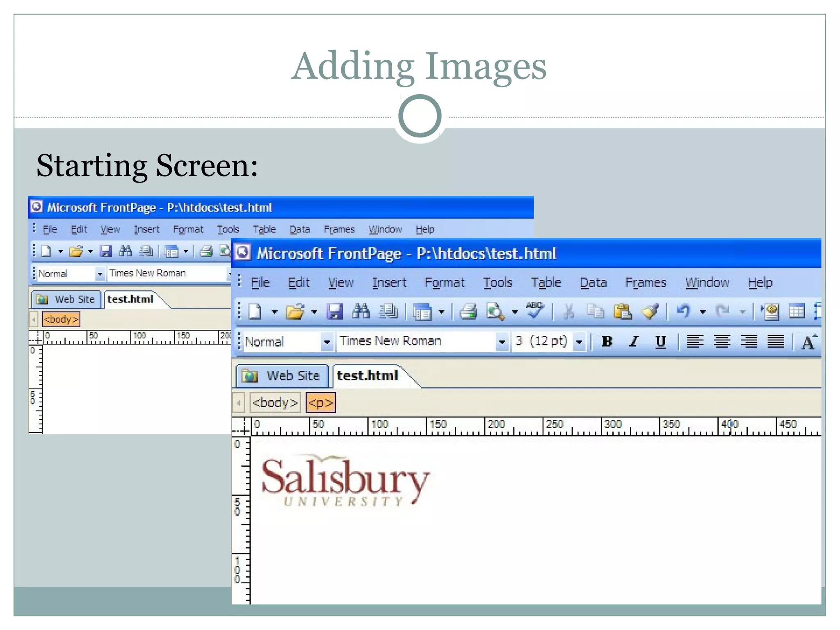Image resolution: width=840 pixels, height=630 pixels.
Task: Click Print icon in front window toolbar
Action: 468,312
